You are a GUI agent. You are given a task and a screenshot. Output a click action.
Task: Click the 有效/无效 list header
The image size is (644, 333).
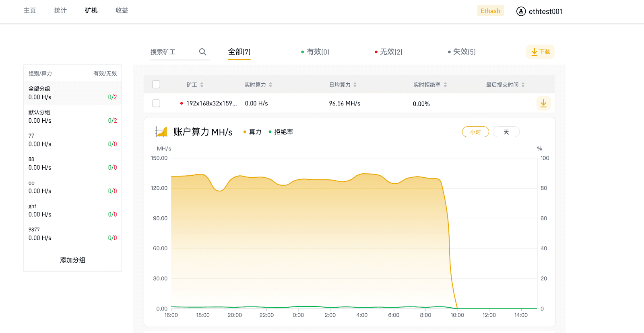coord(105,74)
